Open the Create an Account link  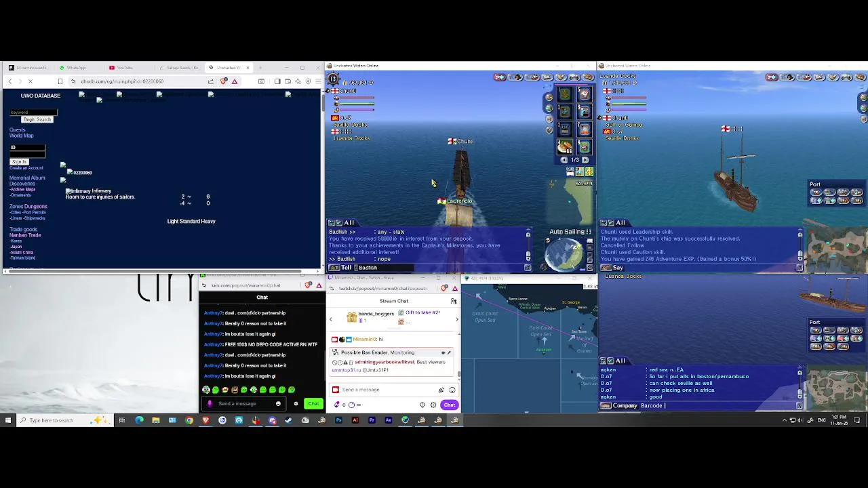pos(26,167)
